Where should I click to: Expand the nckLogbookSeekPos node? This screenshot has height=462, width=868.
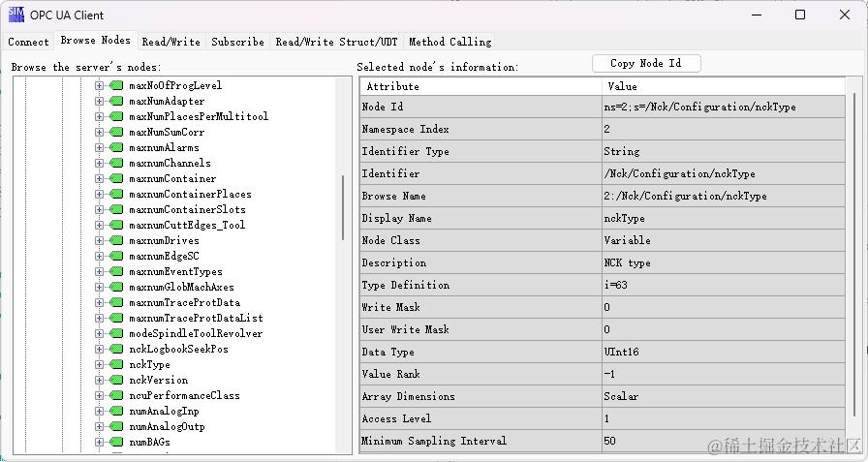pyautogui.click(x=99, y=349)
